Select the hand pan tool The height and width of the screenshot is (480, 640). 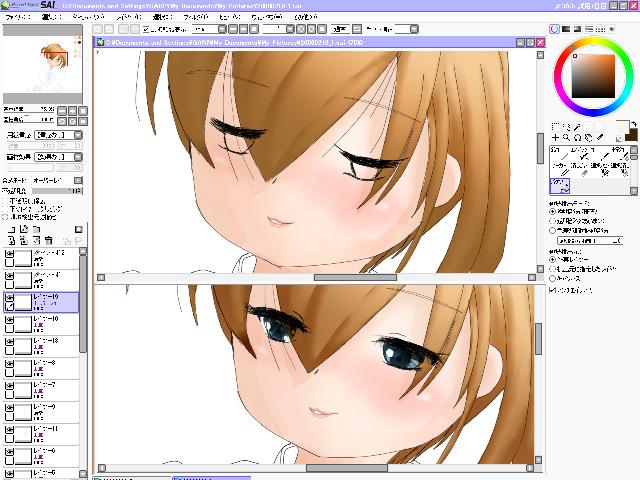click(588, 138)
